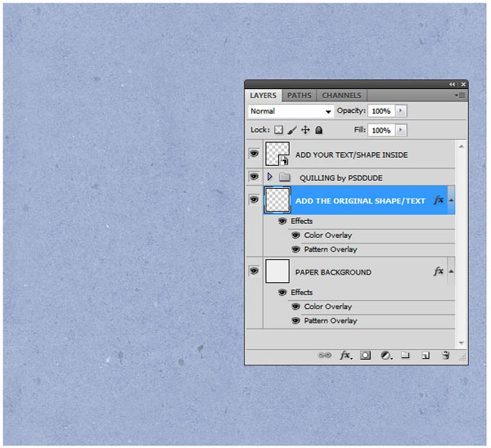Click the lock transparent pixels icon
Viewport: 491px width, 448px height.
tap(278, 130)
